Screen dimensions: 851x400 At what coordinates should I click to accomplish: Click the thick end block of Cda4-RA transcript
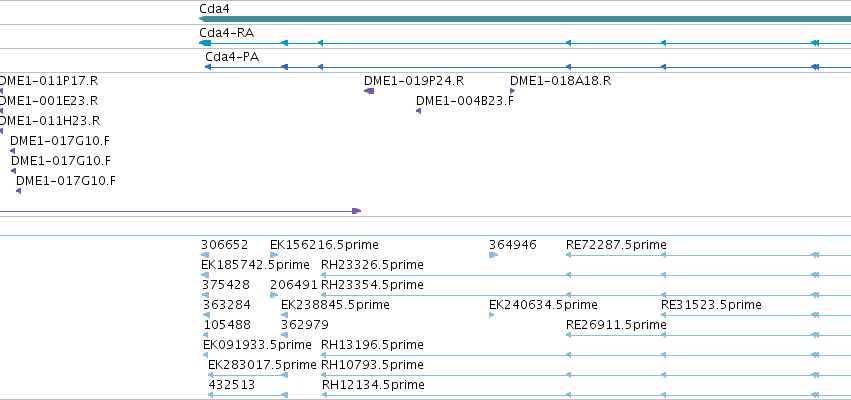pyautogui.click(x=205, y=43)
